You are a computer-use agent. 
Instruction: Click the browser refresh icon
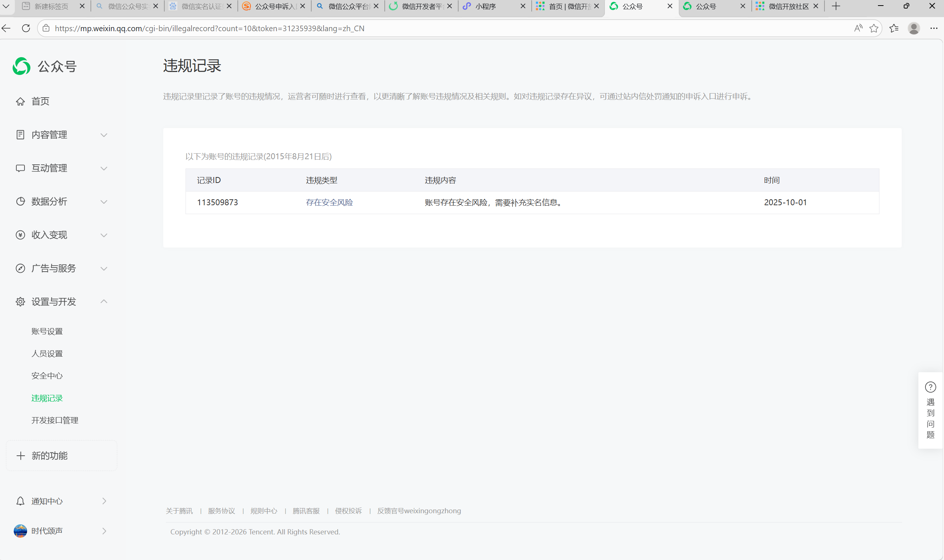(x=26, y=28)
